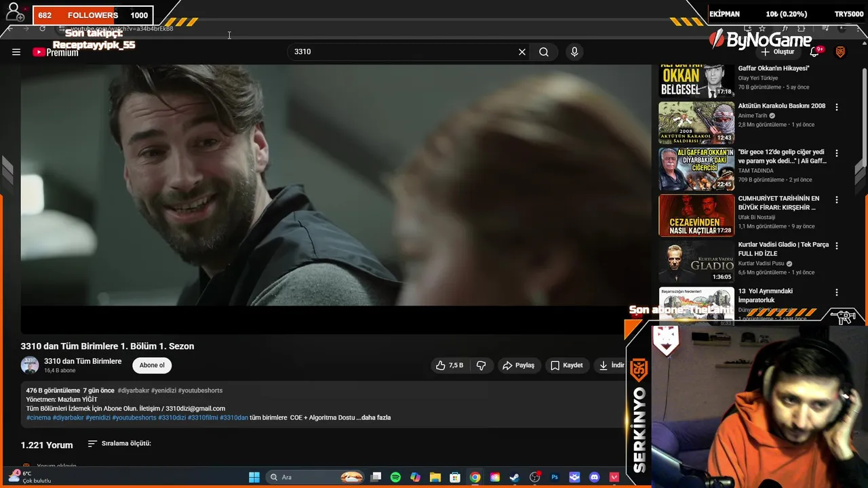This screenshot has height=488, width=868.
Task: Open Adobe Creative Cloud from taskbar
Action: pos(495,477)
